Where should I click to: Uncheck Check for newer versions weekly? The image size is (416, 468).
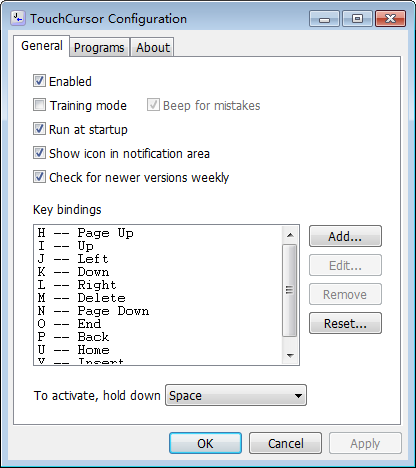pyautogui.click(x=39, y=177)
